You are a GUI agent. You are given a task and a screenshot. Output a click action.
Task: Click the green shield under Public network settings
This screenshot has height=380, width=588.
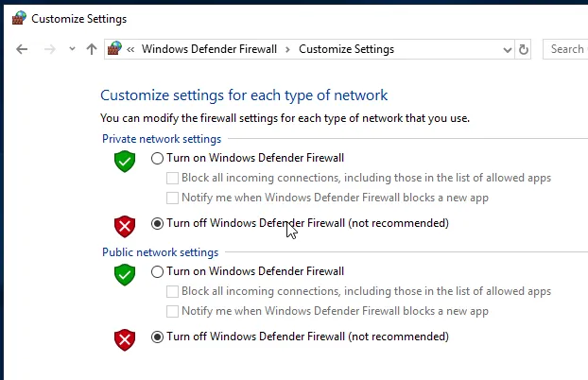point(125,274)
